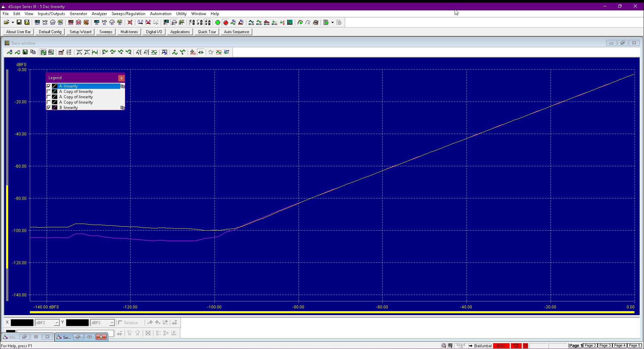The height and width of the screenshot is (349, 644).
Task: Click the Applications button
Action: [x=180, y=32]
